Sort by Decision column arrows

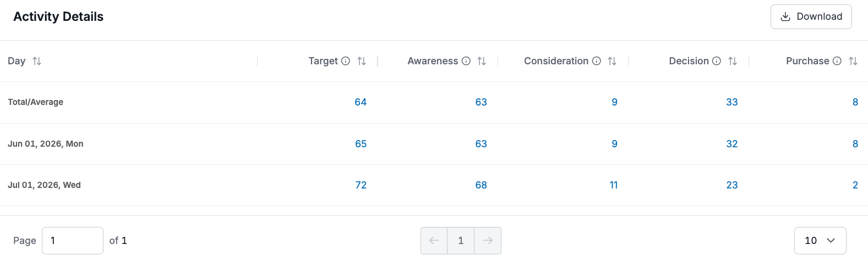pos(733,61)
